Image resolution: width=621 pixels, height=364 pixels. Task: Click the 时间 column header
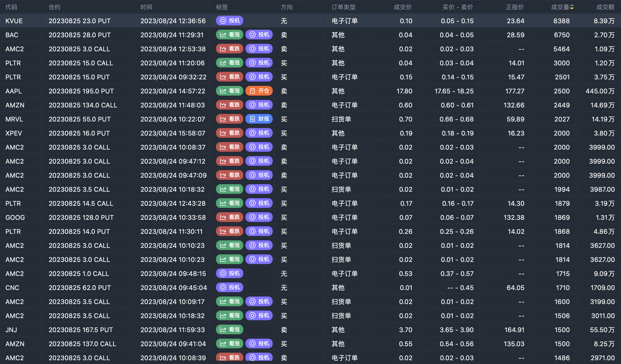tap(146, 7)
